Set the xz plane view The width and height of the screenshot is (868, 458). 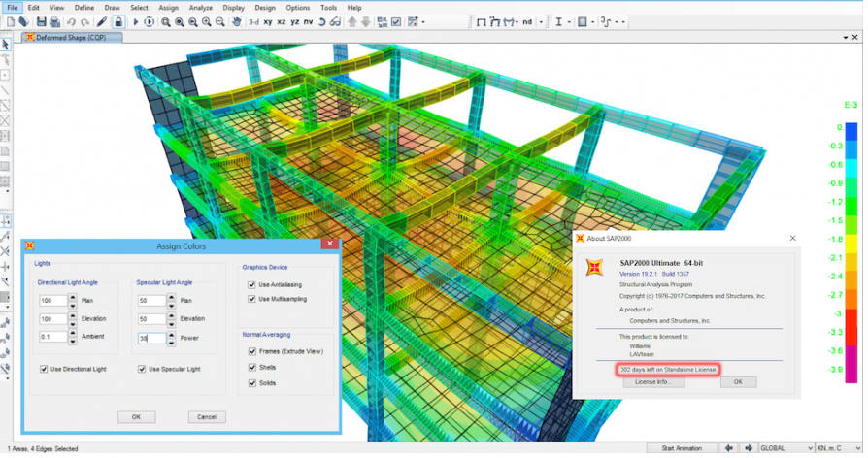282,22
